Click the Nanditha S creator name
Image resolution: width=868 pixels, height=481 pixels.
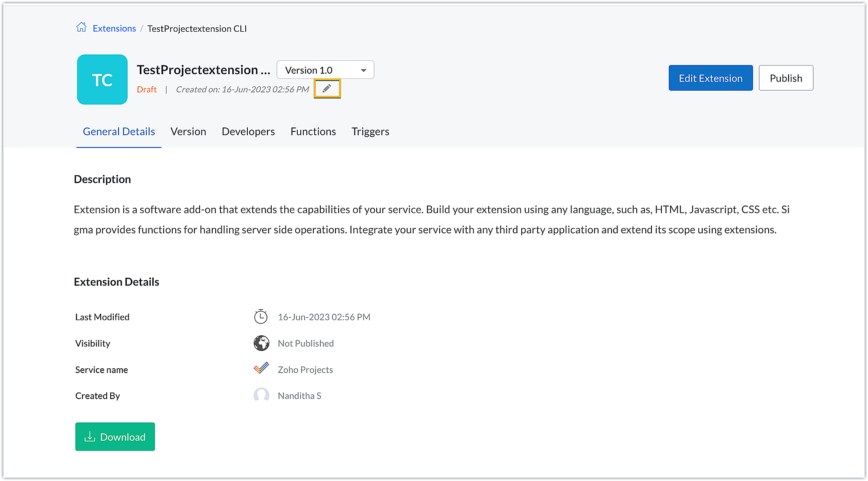pos(299,396)
